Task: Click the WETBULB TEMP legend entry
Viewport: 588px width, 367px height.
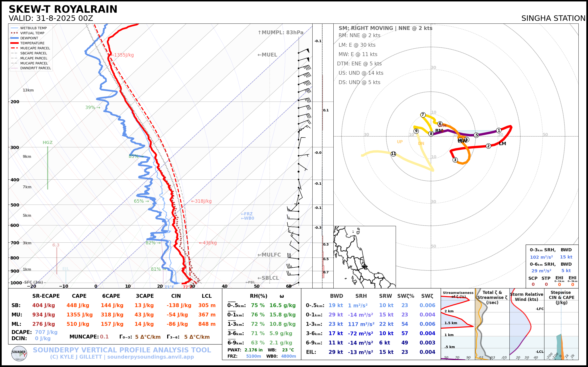Action: (33, 28)
